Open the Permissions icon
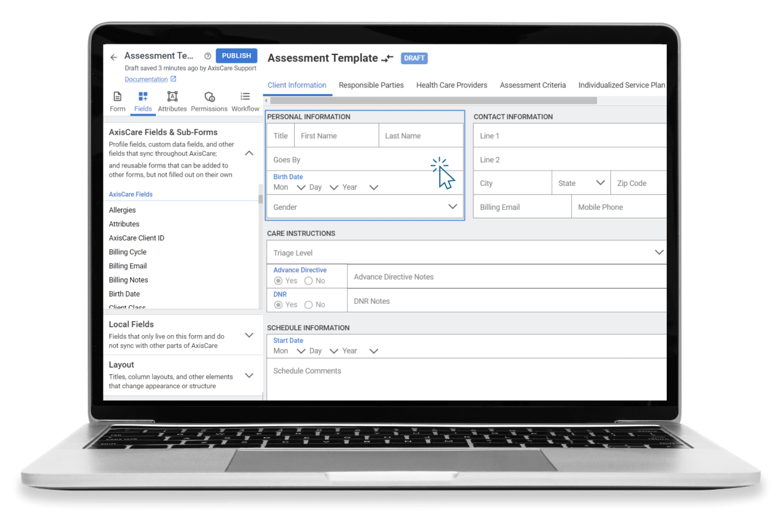 click(x=209, y=98)
